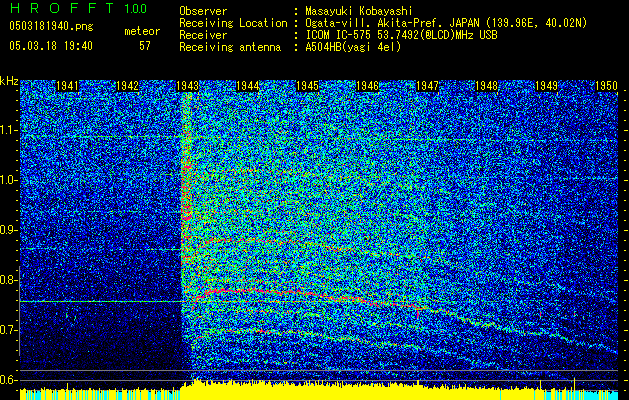
Task: Click the 1.0 kHz axis label
Action: click(9, 180)
